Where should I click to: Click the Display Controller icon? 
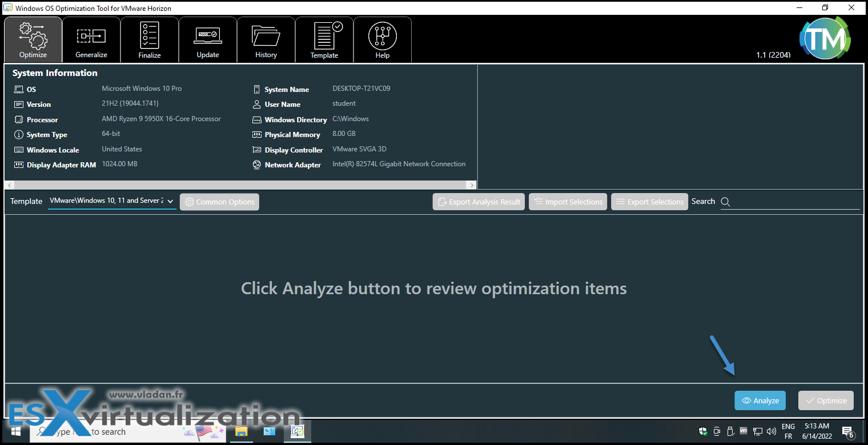click(x=256, y=150)
